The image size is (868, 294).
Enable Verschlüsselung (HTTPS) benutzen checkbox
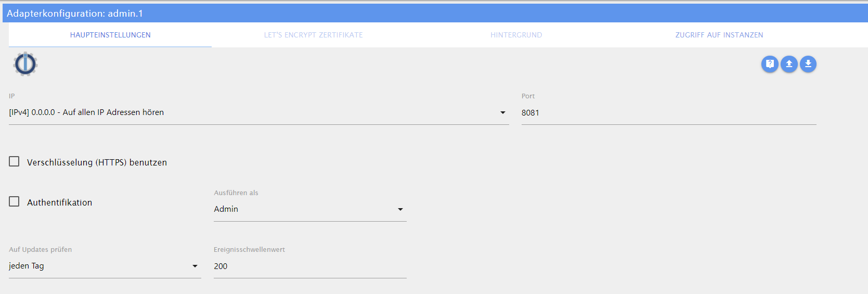point(14,161)
